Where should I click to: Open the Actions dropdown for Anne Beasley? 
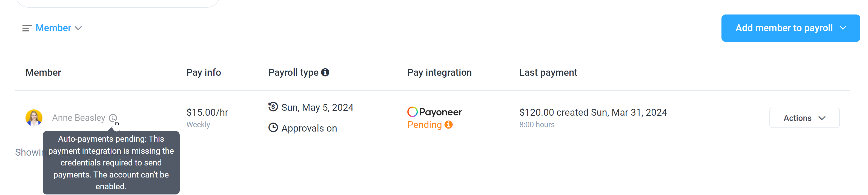click(x=804, y=118)
